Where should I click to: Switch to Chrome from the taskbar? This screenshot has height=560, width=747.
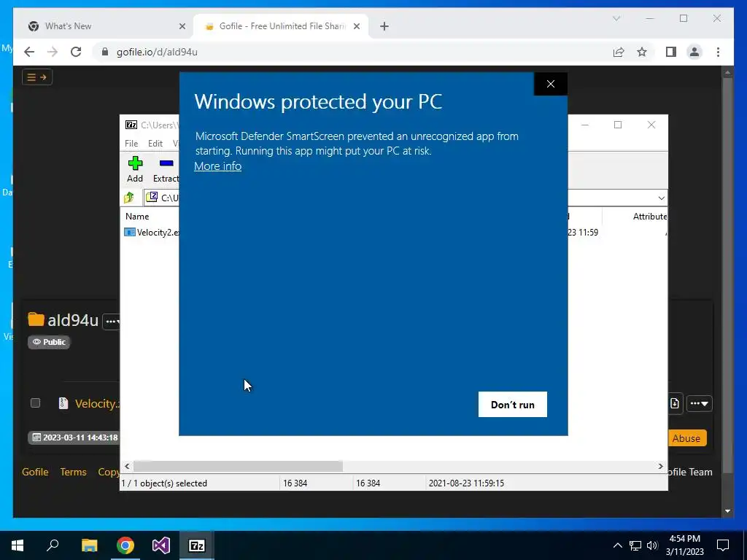coord(125,545)
